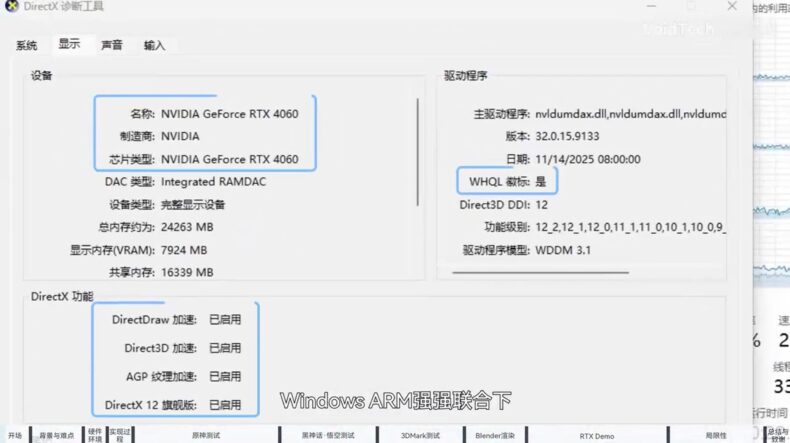The width and height of the screenshot is (790, 443).
Task: Jump to the 背景与难点 chapter
Action: click(56, 435)
